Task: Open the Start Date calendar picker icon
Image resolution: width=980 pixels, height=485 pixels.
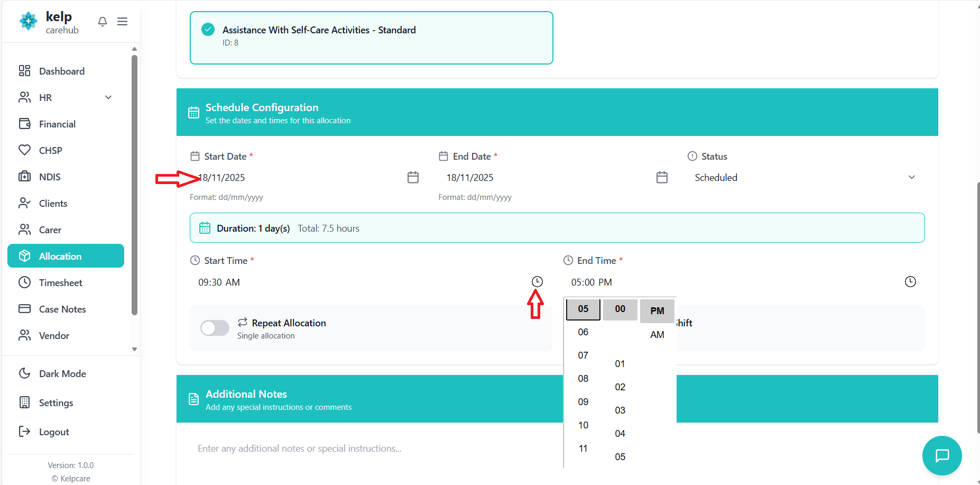Action: (x=413, y=177)
